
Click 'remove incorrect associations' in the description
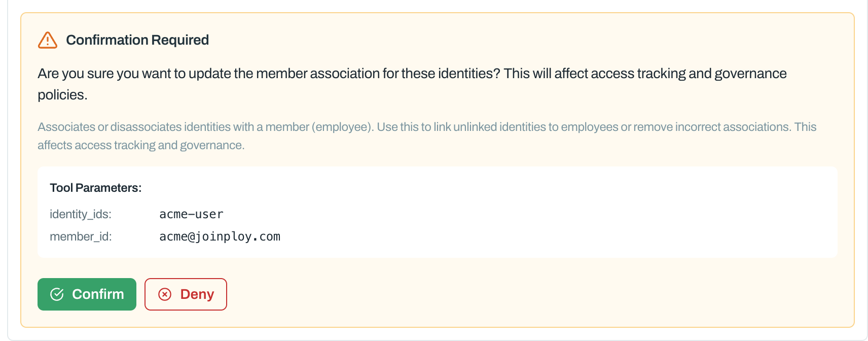(712, 127)
